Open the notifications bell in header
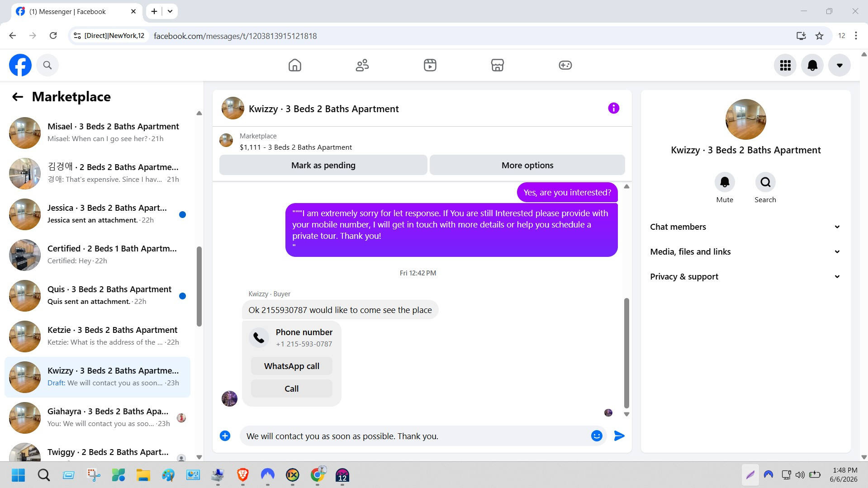This screenshot has width=868, height=488. click(x=812, y=65)
